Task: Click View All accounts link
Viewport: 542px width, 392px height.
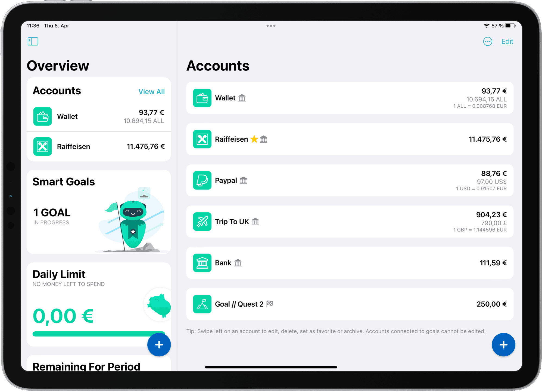Action: (150, 91)
